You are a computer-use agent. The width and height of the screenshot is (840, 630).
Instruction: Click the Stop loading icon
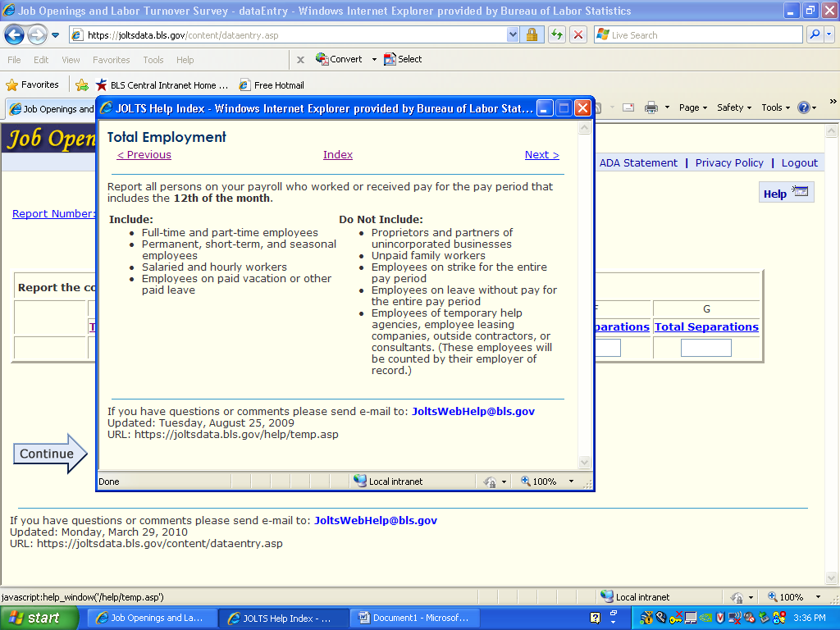tap(578, 35)
